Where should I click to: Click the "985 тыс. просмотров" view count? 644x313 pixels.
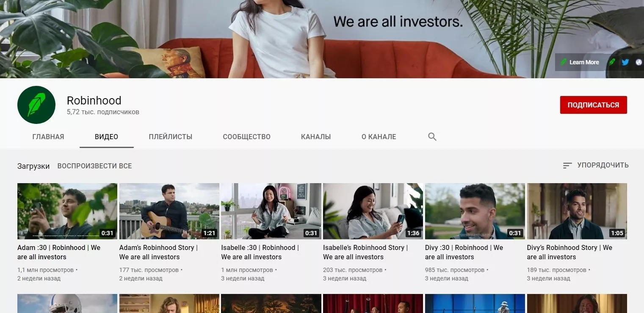pyautogui.click(x=455, y=270)
